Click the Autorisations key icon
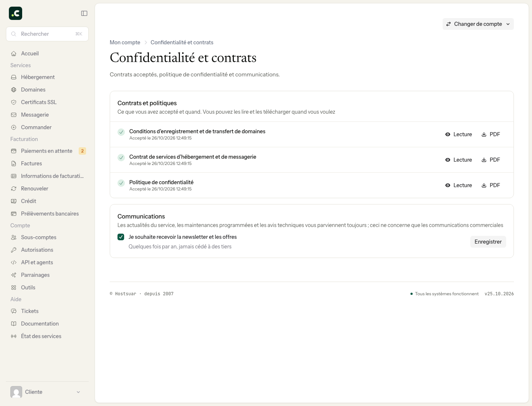Viewport: 532px width, 406px height. click(x=14, y=250)
